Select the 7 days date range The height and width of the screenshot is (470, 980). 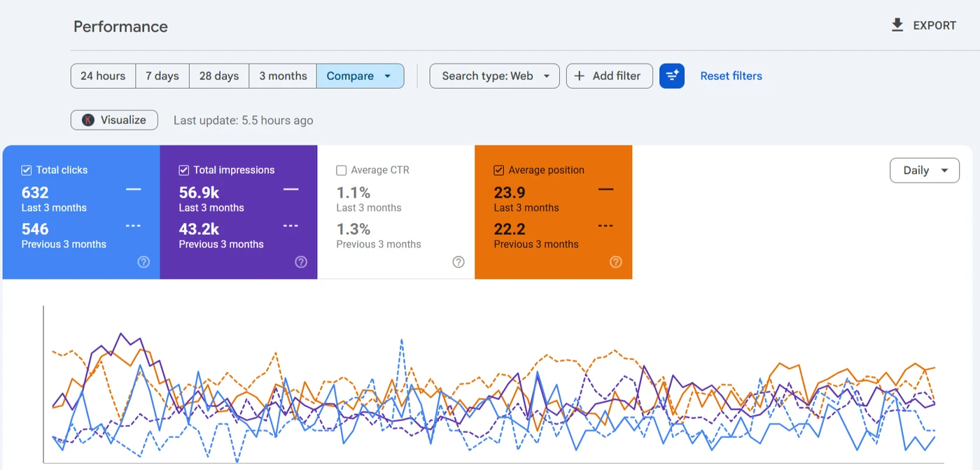point(162,76)
